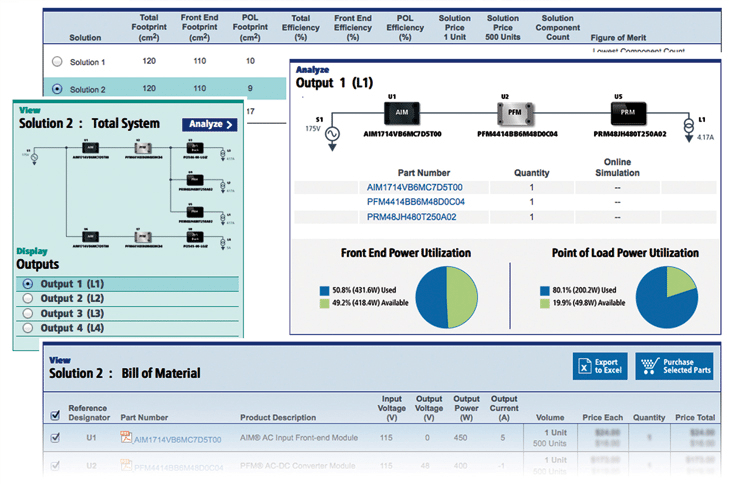Screen dimensions: 729x484
Task: Click the PDF icon beside AIM1714VB6MC7D5T00
Action: pyautogui.click(x=126, y=438)
